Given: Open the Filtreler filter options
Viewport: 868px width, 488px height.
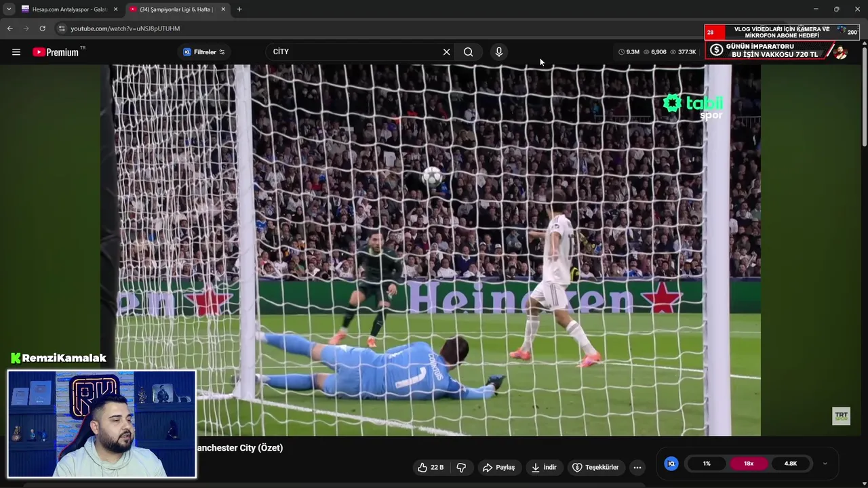Looking at the screenshot, I should click(x=203, y=52).
